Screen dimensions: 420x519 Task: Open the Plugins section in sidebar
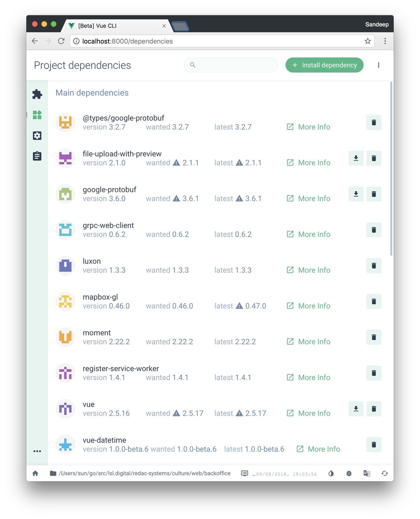[x=37, y=94]
